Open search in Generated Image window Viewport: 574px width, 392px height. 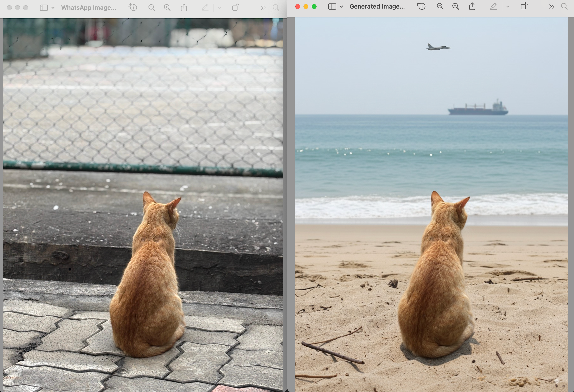pyautogui.click(x=564, y=7)
